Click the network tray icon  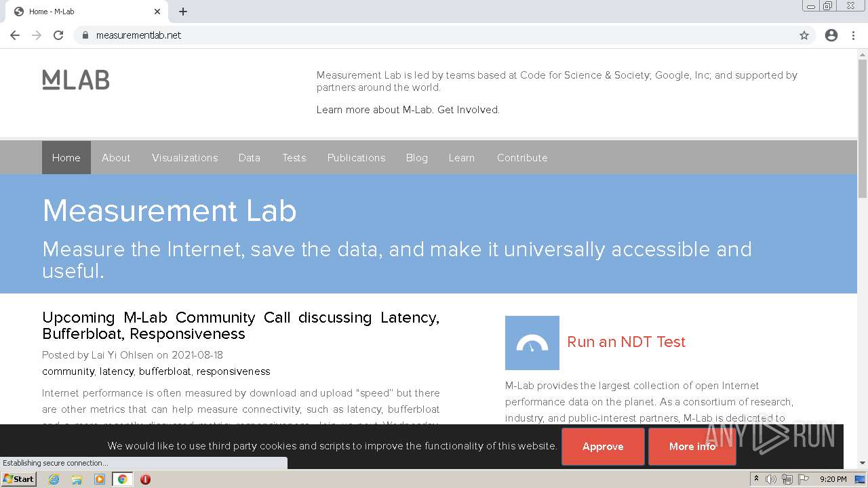pos(787,479)
